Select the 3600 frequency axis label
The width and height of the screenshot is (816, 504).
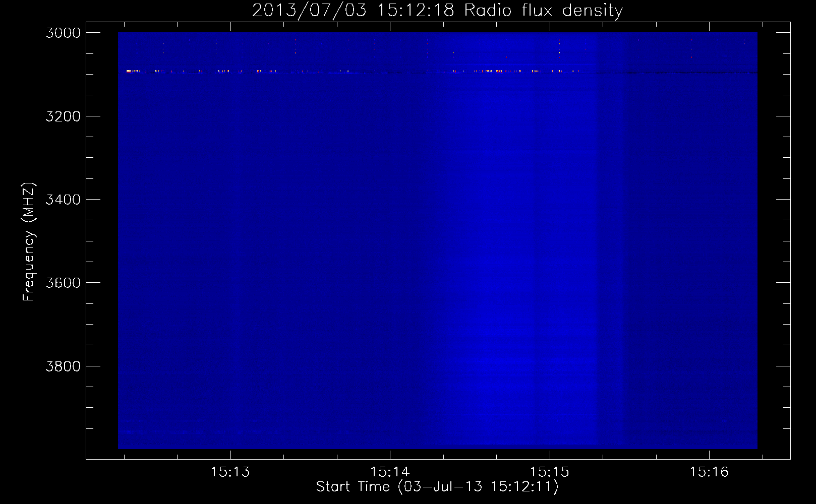point(63,283)
